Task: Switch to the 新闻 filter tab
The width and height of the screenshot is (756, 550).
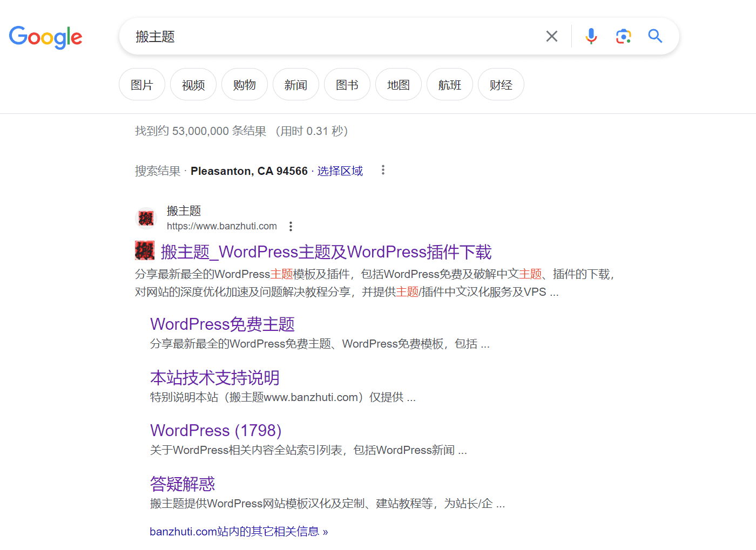Action: click(296, 84)
